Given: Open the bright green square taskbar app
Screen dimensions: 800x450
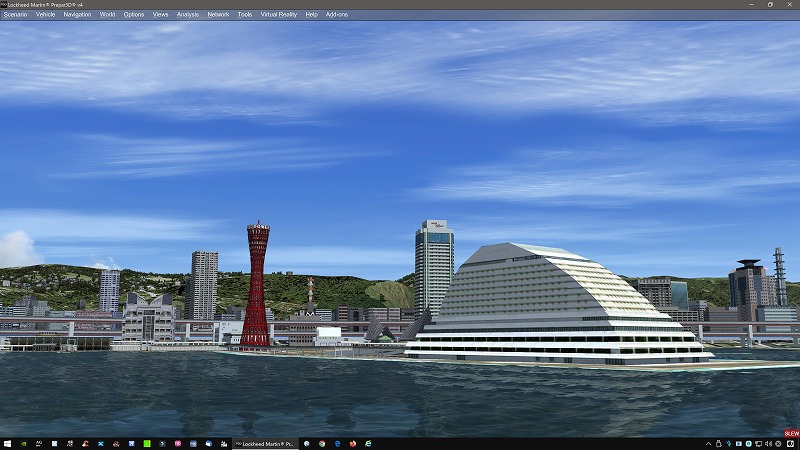Looking at the screenshot, I should [146, 444].
